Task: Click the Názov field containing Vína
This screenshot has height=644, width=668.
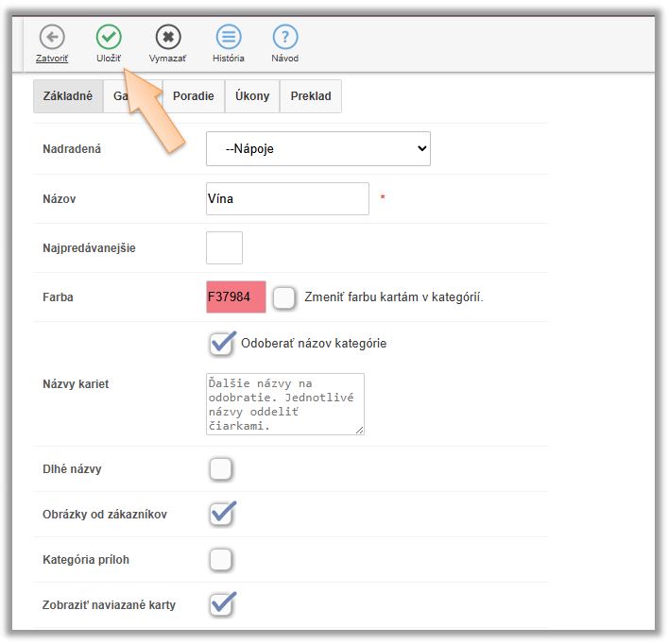Action: (x=287, y=199)
